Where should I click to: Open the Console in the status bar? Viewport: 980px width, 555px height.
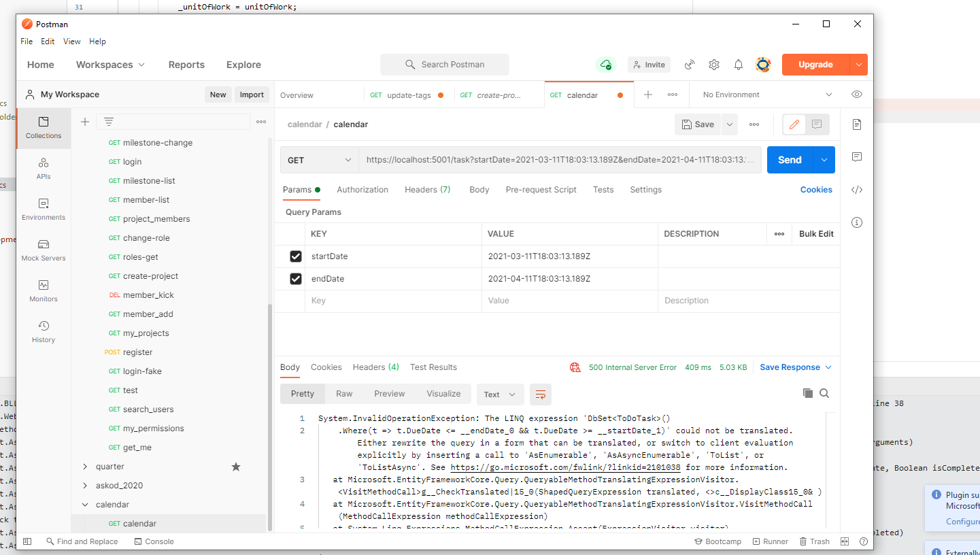[x=154, y=541]
